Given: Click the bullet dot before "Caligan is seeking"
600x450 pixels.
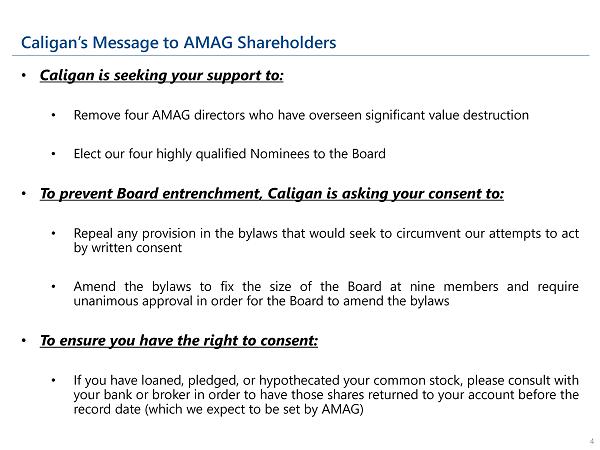Looking at the screenshot, I should pyautogui.click(x=25, y=76).
